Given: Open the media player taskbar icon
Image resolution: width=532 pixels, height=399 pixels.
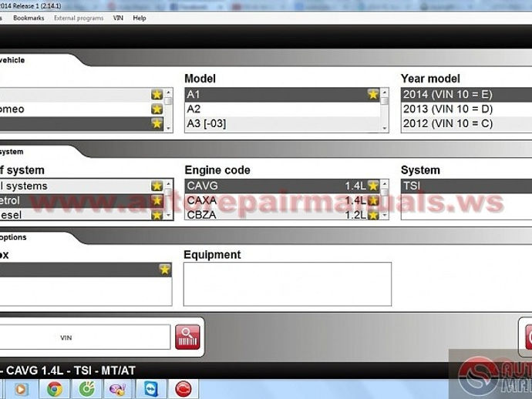Looking at the screenshot, I should point(21,389).
